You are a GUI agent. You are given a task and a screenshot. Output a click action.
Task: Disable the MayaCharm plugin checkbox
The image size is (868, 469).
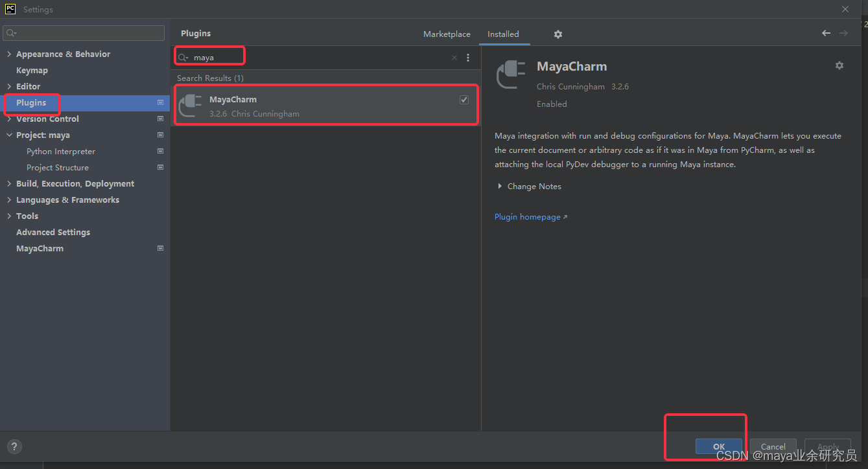click(x=463, y=99)
